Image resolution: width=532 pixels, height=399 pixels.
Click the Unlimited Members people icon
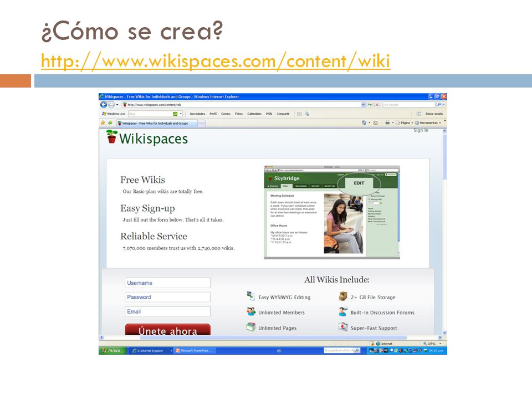pos(251,311)
